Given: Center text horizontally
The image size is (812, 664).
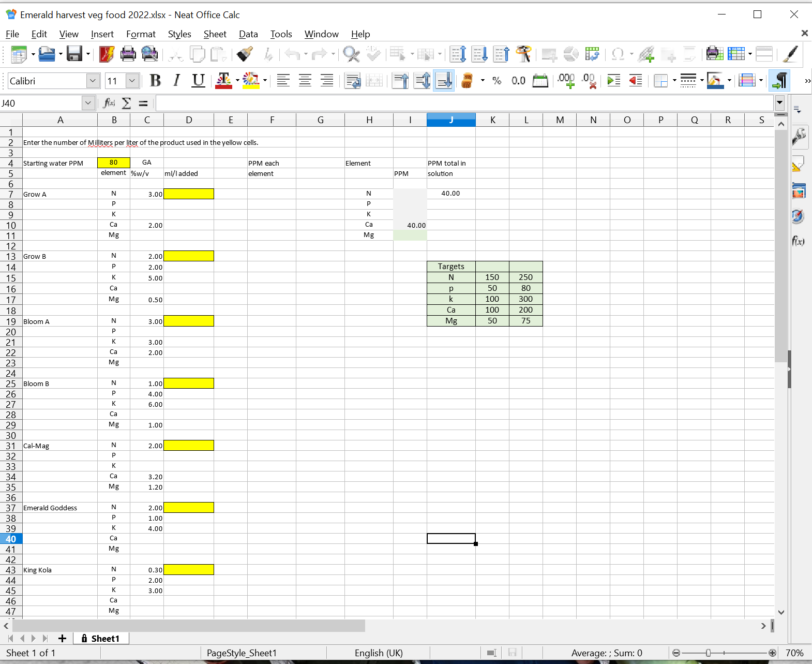Looking at the screenshot, I should click(305, 81).
